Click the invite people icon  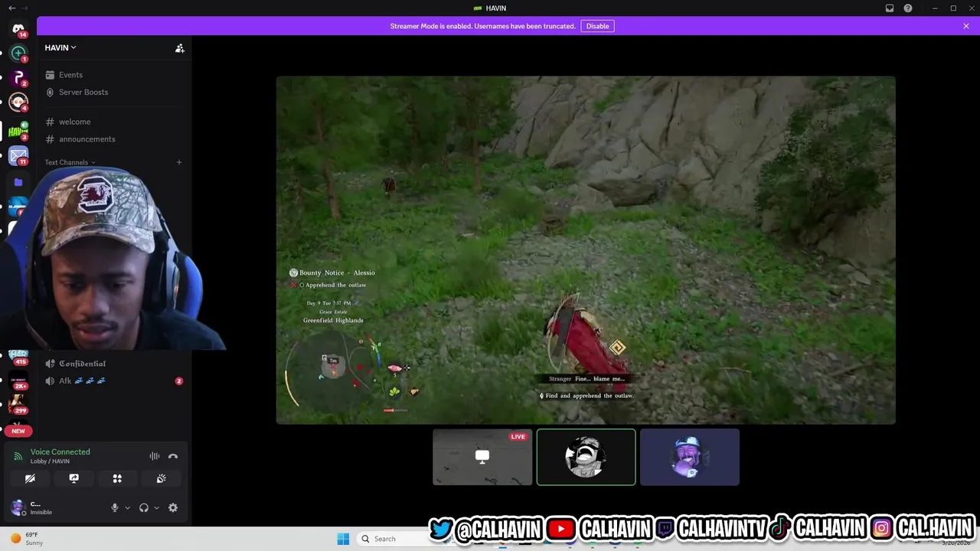pyautogui.click(x=179, y=47)
